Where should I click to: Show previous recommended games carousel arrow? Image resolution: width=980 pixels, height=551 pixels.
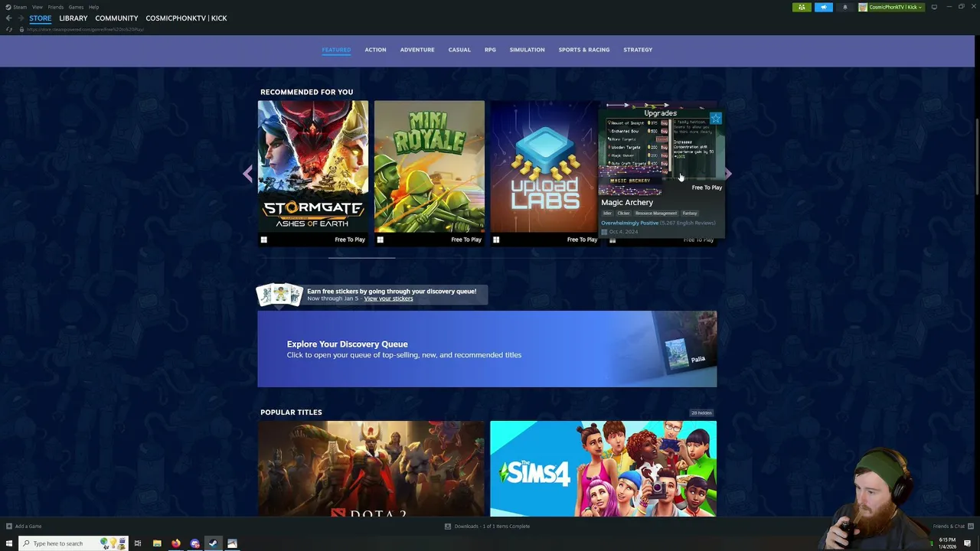pos(247,174)
